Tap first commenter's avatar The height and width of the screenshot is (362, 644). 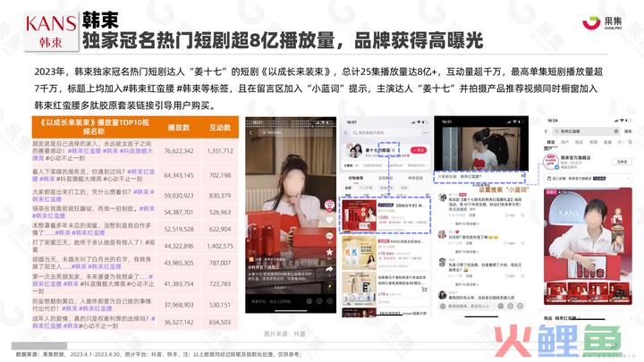point(443,198)
